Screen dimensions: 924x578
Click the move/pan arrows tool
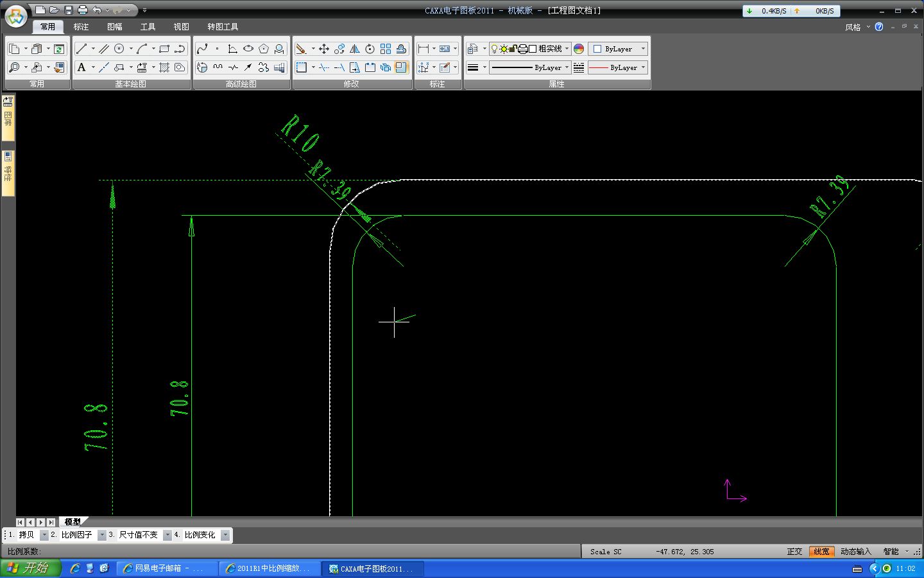pyautogui.click(x=324, y=49)
